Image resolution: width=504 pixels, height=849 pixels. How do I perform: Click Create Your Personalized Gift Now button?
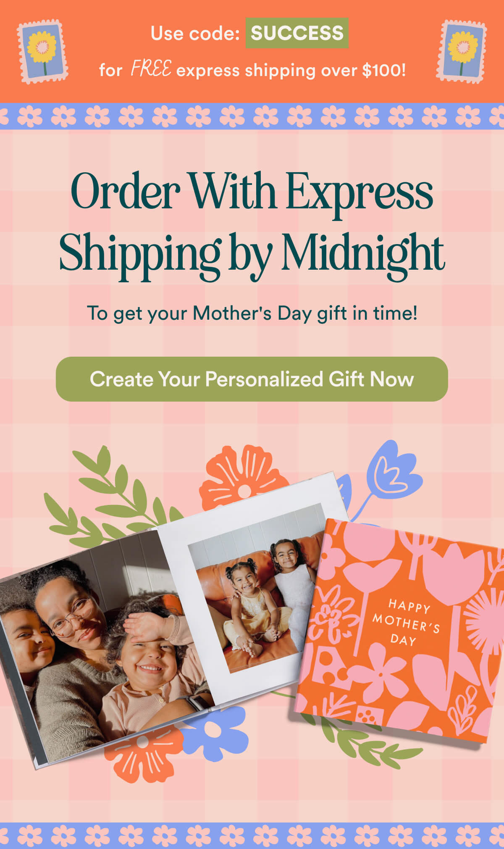[252, 379]
